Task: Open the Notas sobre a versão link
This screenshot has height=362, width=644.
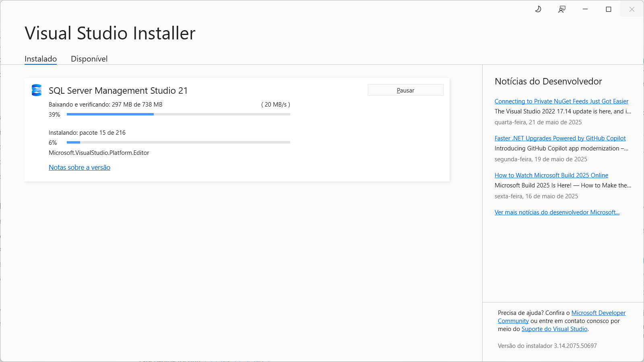Action: coord(79,167)
